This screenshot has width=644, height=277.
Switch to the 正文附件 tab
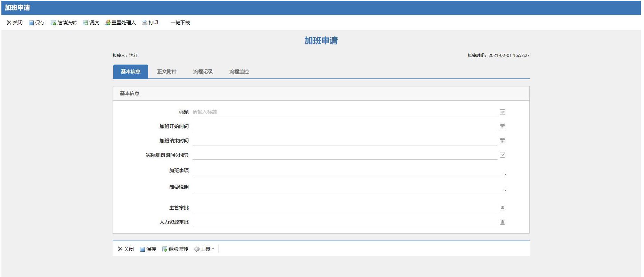pos(166,72)
